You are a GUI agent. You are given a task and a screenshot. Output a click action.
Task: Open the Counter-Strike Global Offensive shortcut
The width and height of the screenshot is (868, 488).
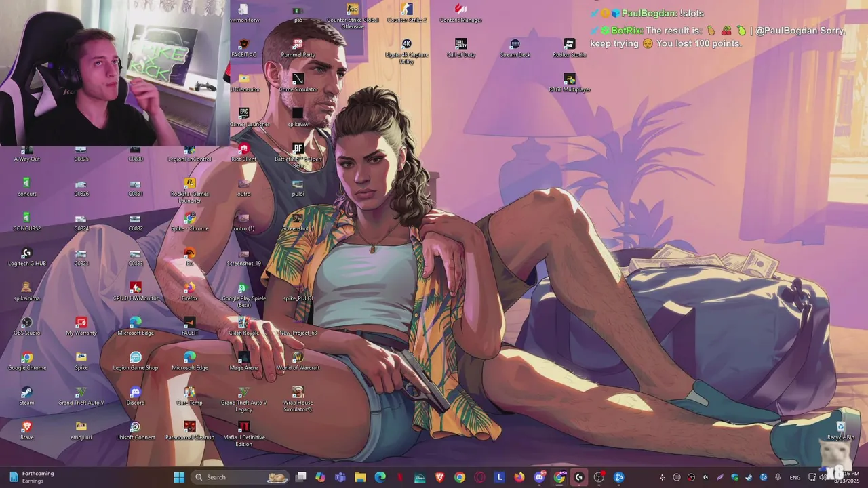point(353,16)
